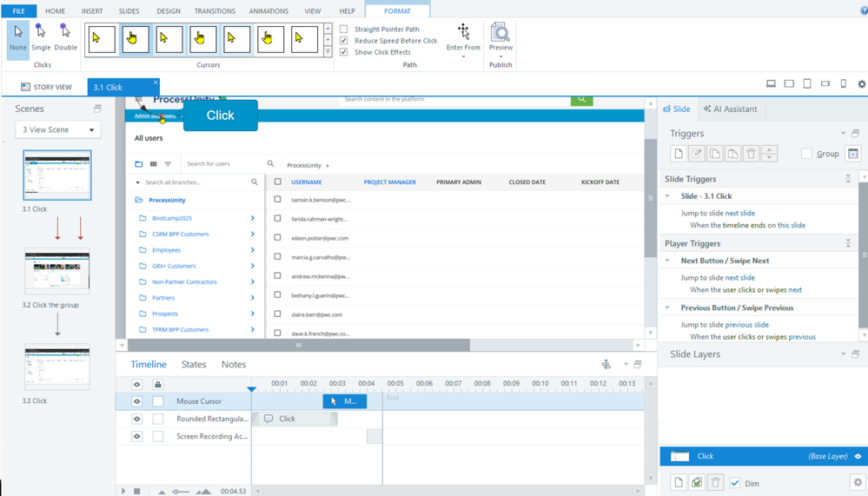Open the ANIMATIONS ribbon tab
The width and height of the screenshot is (868, 496).
point(268,10)
